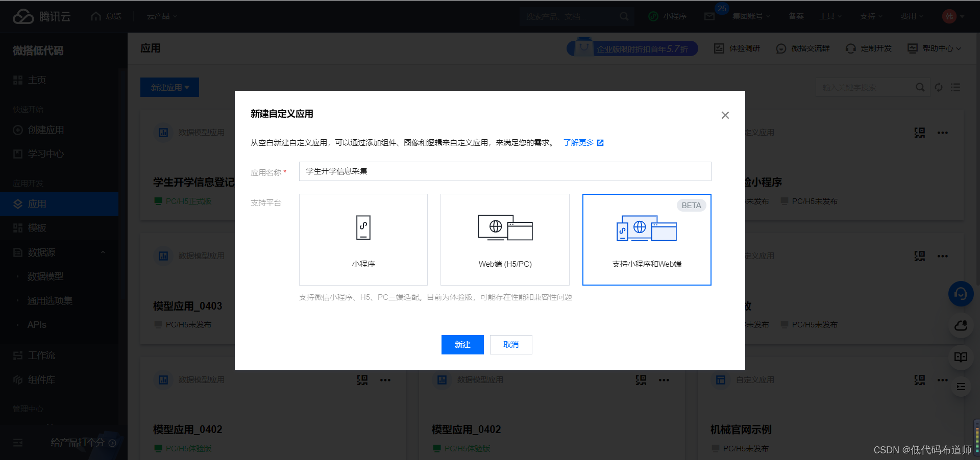Open more options on left 模型应用_0402 card

(x=385, y=380)
